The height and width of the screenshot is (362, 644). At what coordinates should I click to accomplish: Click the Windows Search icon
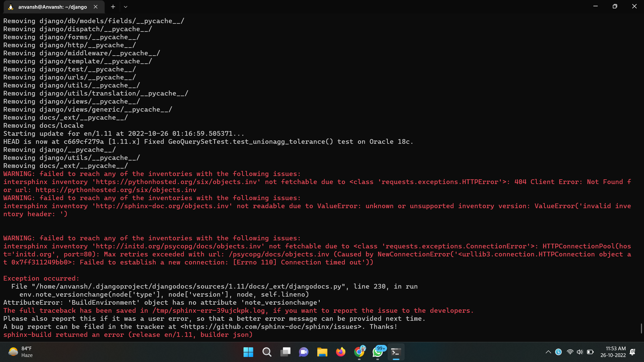tap(267, 352)
